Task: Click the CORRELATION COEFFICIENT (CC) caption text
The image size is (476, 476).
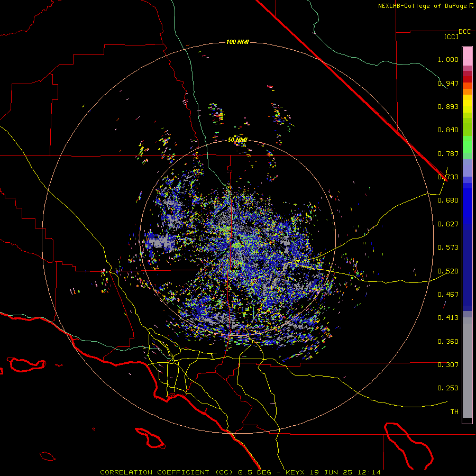Action: pyautogui.click(x=166, y=472)
